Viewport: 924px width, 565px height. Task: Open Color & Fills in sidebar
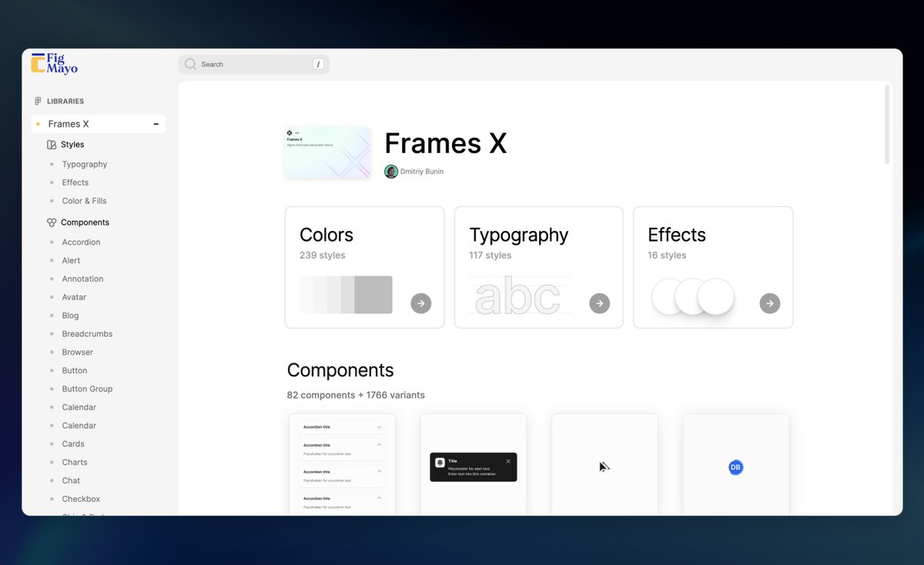pos(85,201)
